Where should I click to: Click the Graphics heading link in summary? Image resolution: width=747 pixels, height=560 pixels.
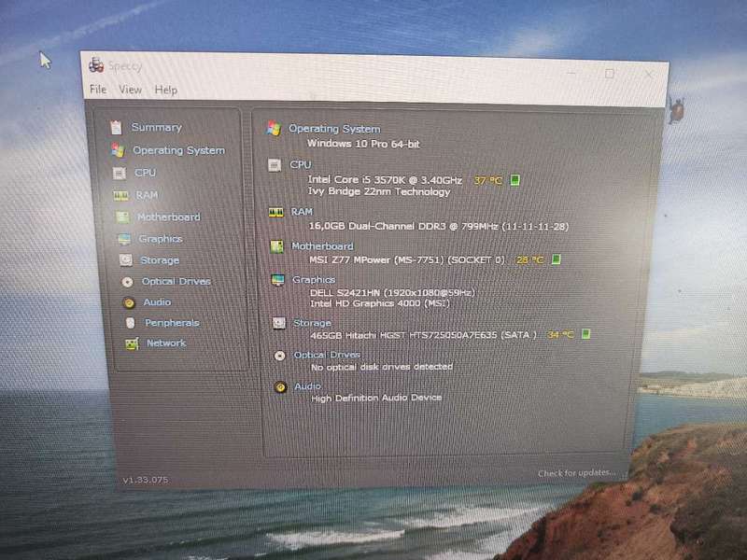314,279
